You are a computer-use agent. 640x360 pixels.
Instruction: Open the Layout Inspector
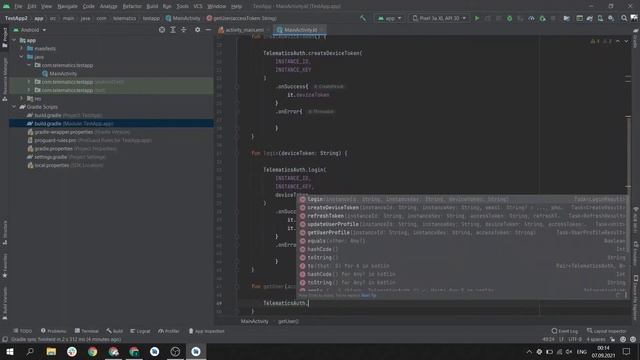click(606, 331)
